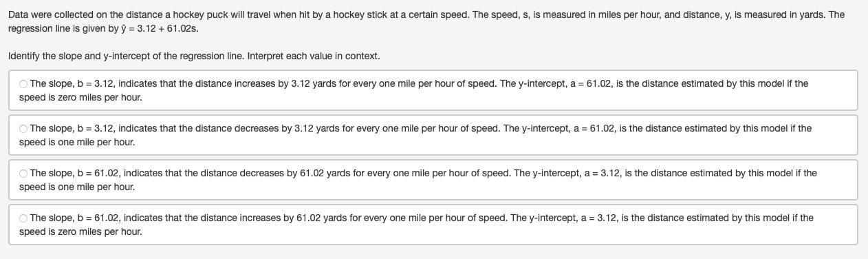Select the radio for slope 3.12 increases

click(x=23, y=84)
